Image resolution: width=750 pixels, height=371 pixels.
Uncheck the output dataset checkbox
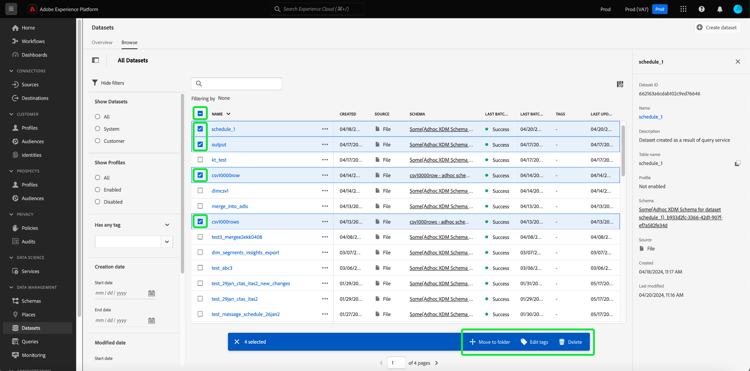200,144
